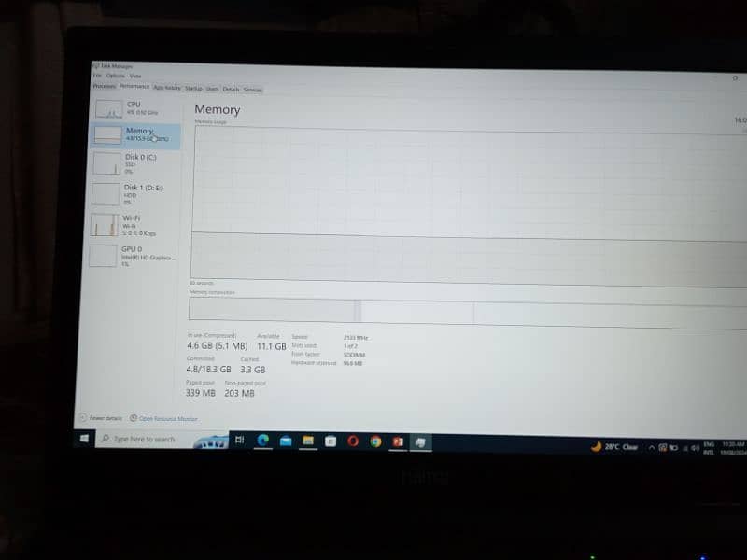Select Wi-Fi in the performance sidebar

134,225
